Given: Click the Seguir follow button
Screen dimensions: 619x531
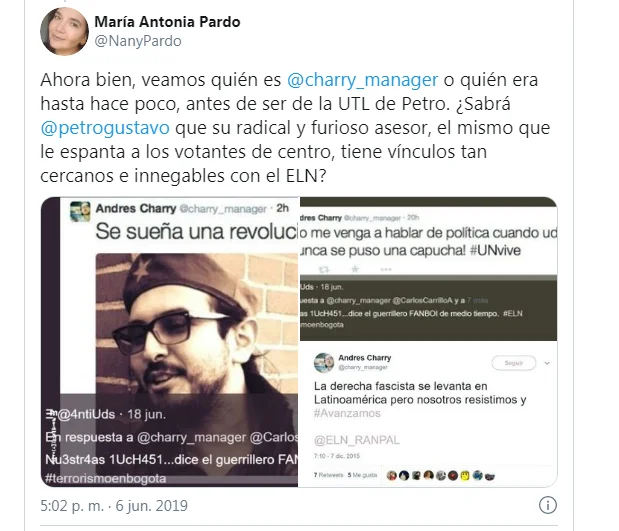Looking at the screenshot, I should point(514,363).
